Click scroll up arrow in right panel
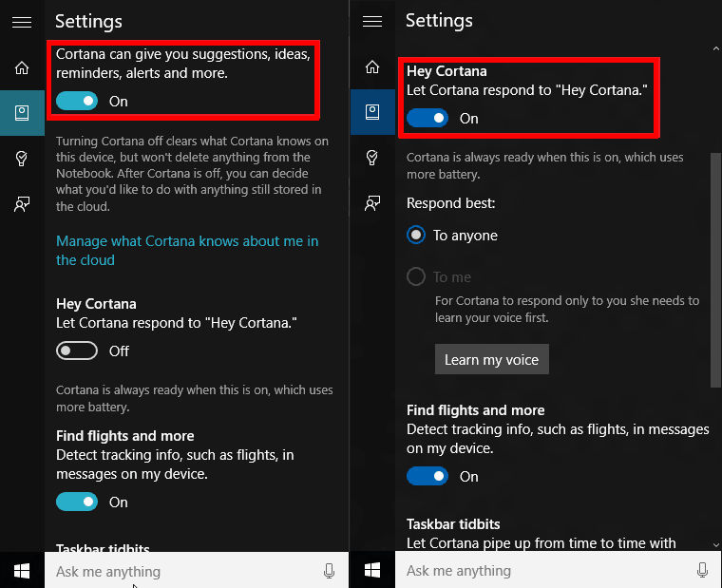Image resolution: width=722 pixels, height=588 pixels. [716, 48]
